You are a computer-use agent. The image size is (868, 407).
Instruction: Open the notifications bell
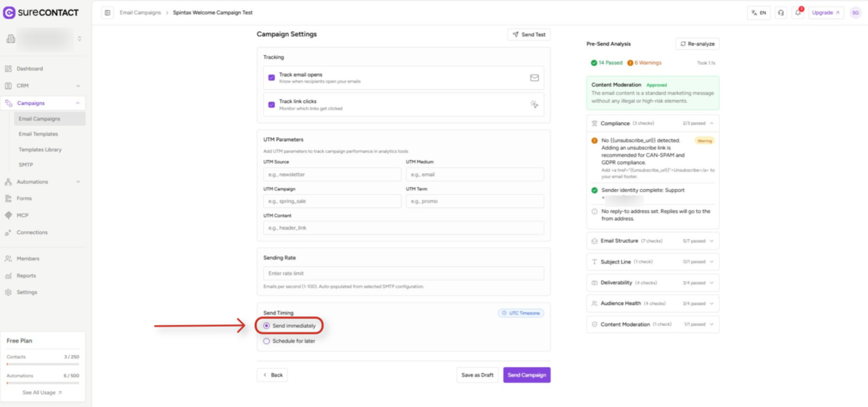pyautogui.click(x=798, y=12)
